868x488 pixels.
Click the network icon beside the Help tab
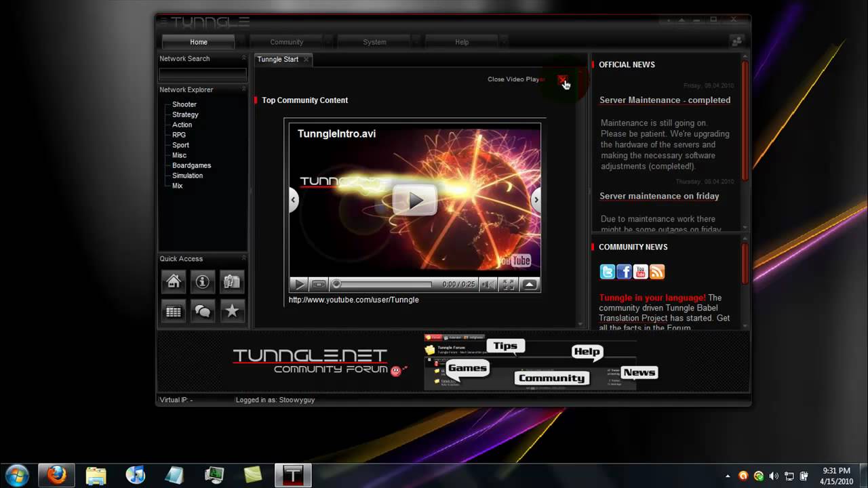click(736, 41)
